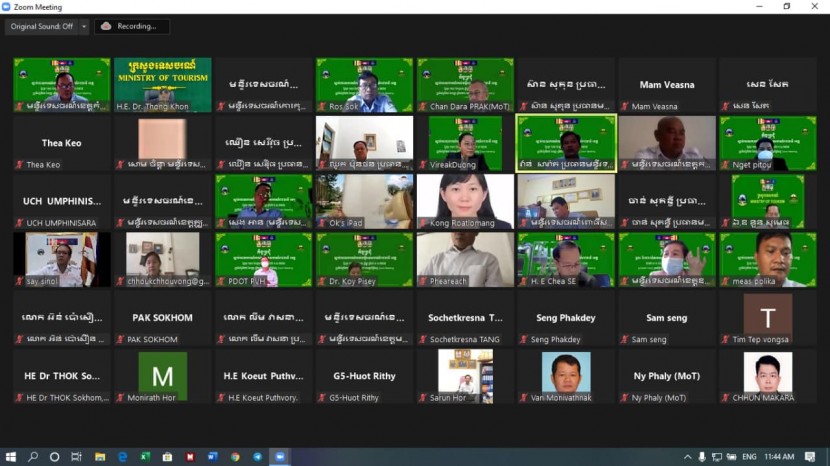Open the ENG language selector

tap(748, 457)
